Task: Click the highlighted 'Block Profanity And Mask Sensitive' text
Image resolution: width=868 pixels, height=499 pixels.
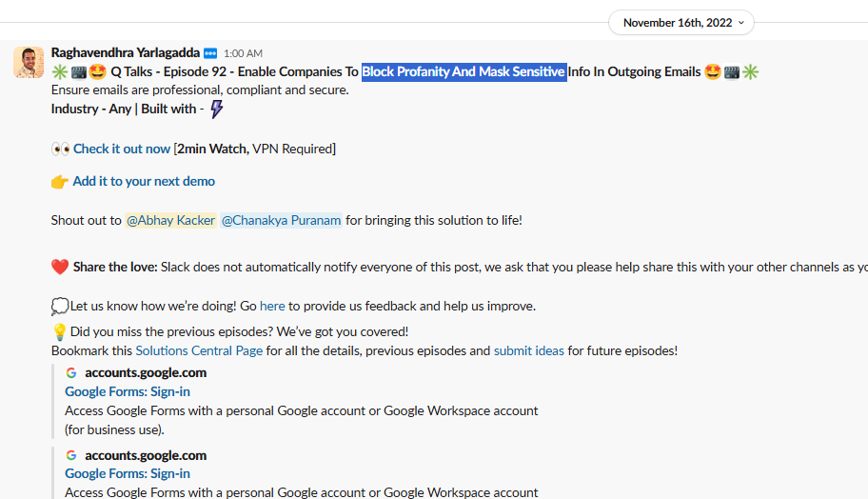Action: coord(464,71)
